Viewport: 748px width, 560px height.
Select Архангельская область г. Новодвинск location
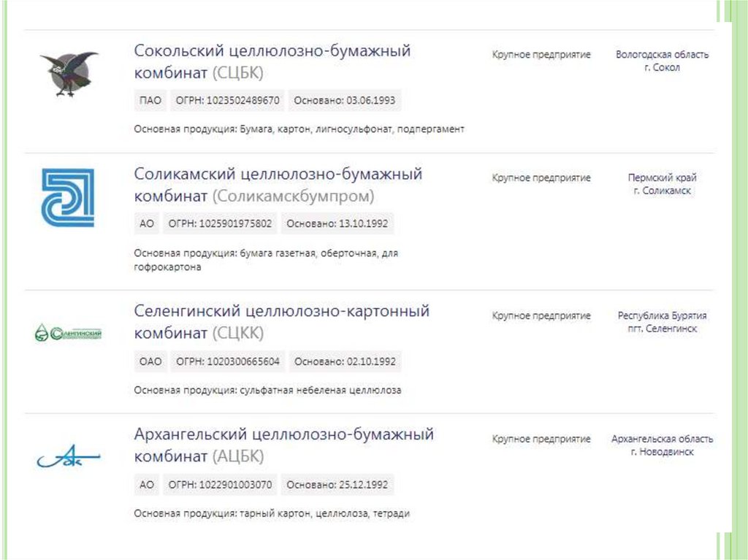[x=662, y=445]
